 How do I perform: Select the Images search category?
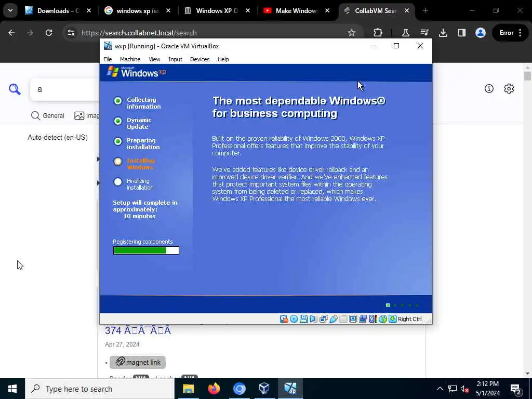pos(87,116)
